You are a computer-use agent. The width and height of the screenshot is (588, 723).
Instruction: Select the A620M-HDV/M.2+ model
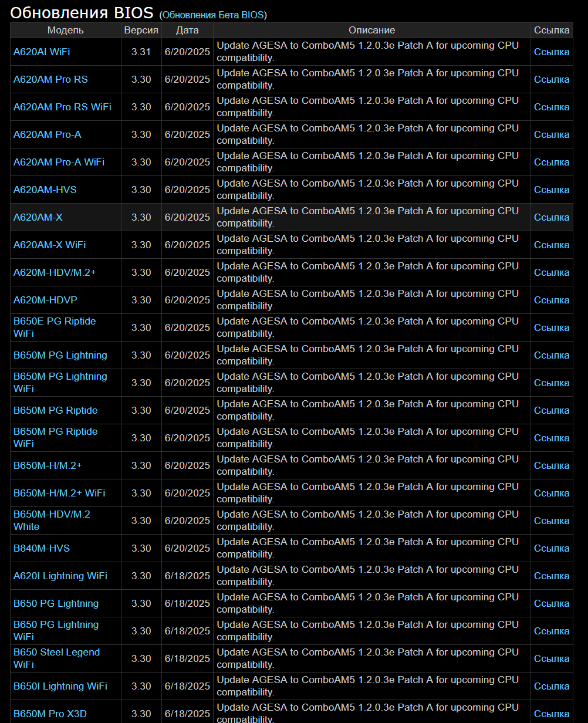pos(55,272)
